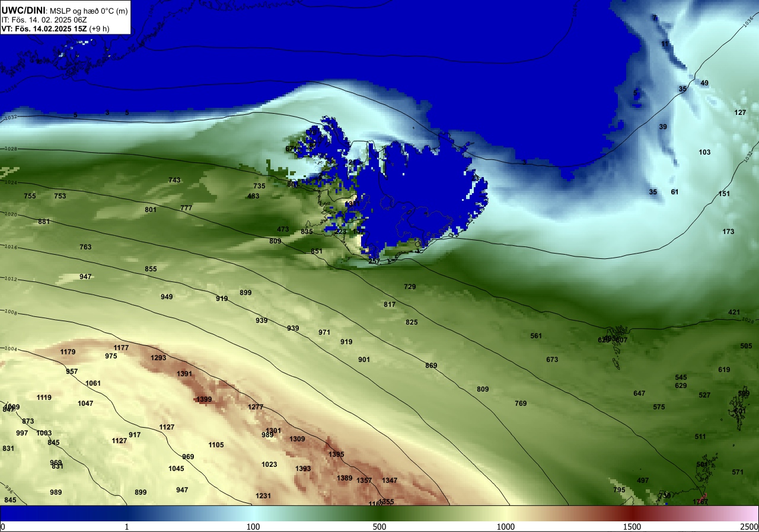This screenshot has height=532, width=759.
Task: Click the map value '1061'
Action: (x=93, y=383)
